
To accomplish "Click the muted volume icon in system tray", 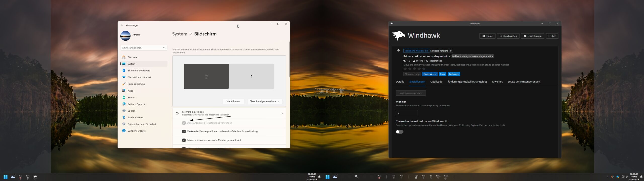I will pyautogui.click(x=627, y=177).
